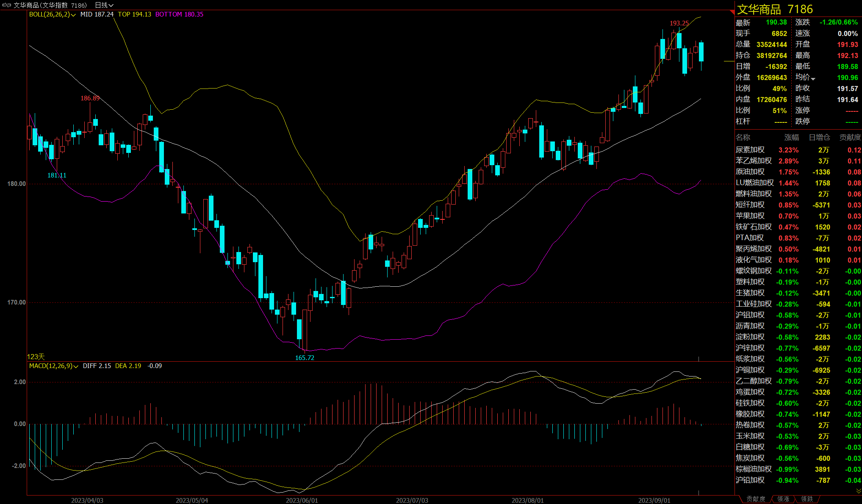Image resolution: width=862 pixels, height=504 pixels.
Task: Select the 热卷加权 row
Action: pyautogui.click(x=798, y=425)
